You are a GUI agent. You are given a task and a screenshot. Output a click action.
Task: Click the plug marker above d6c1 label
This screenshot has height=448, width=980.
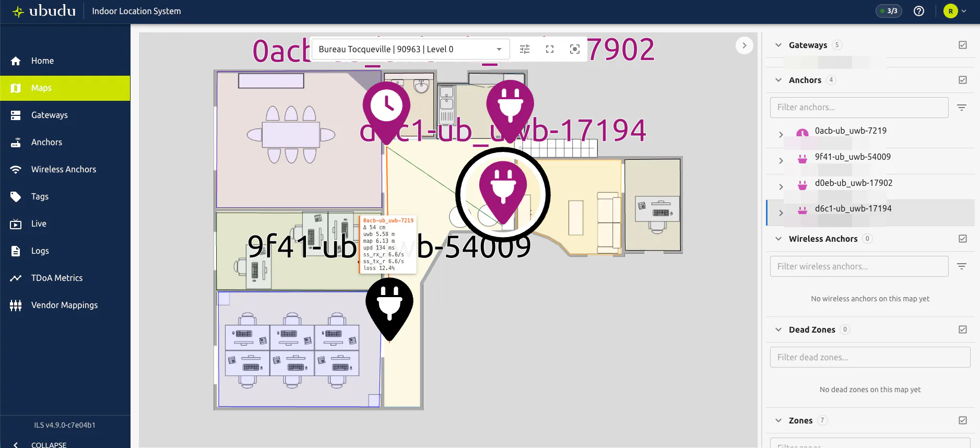(510, 111)
